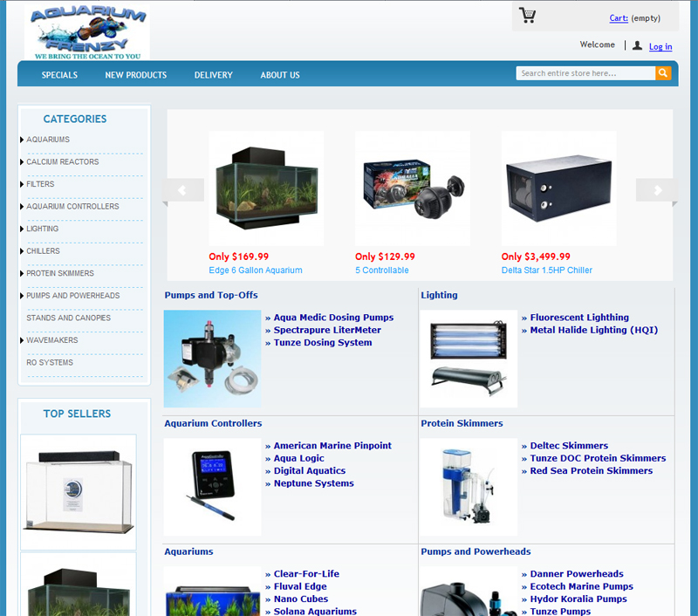Click the orange search magnifier button
Viewport: 698px width, 616px height.
[x=663, y=73]
